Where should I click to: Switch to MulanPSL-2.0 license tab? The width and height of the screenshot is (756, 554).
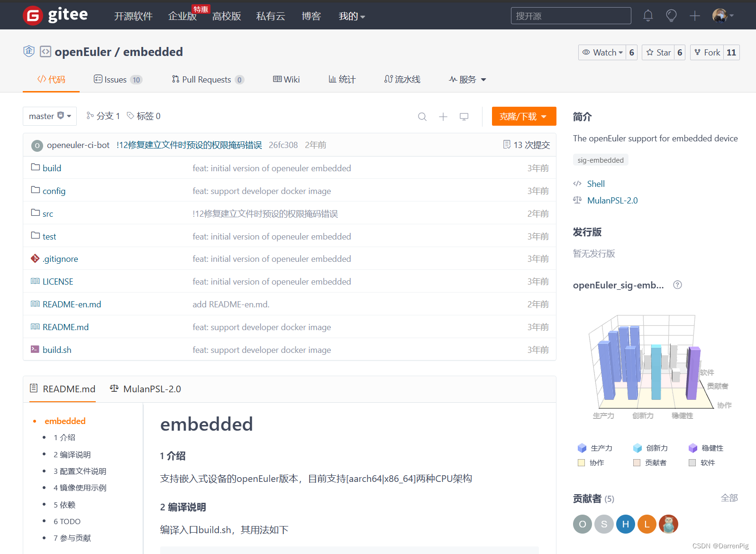click(146, 389)
